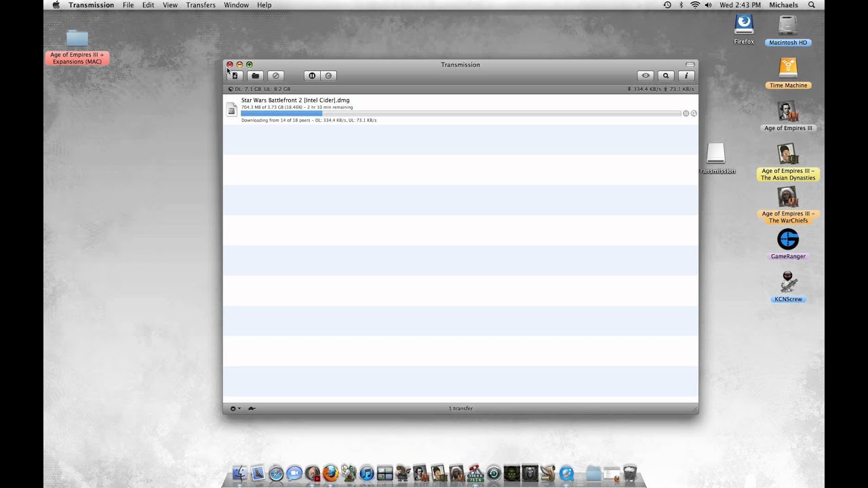Click the clock showing Wed 2:43 PM
Screen dimensions: 868x488
740,5
